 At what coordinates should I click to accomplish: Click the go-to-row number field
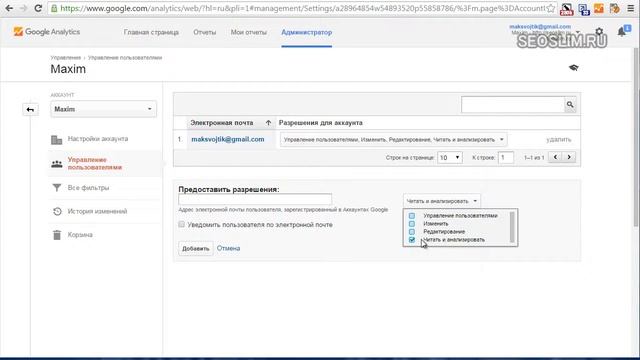[506, 157]
